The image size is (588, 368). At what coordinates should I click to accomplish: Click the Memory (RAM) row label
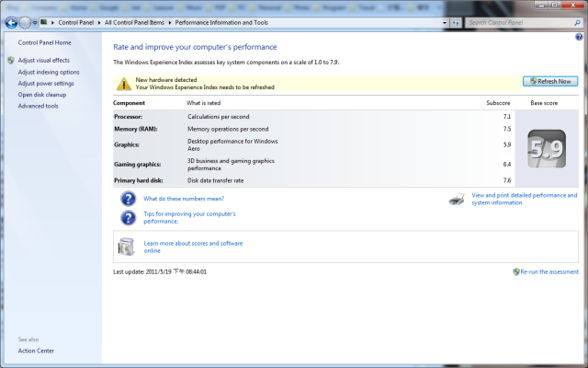[136, 129]
